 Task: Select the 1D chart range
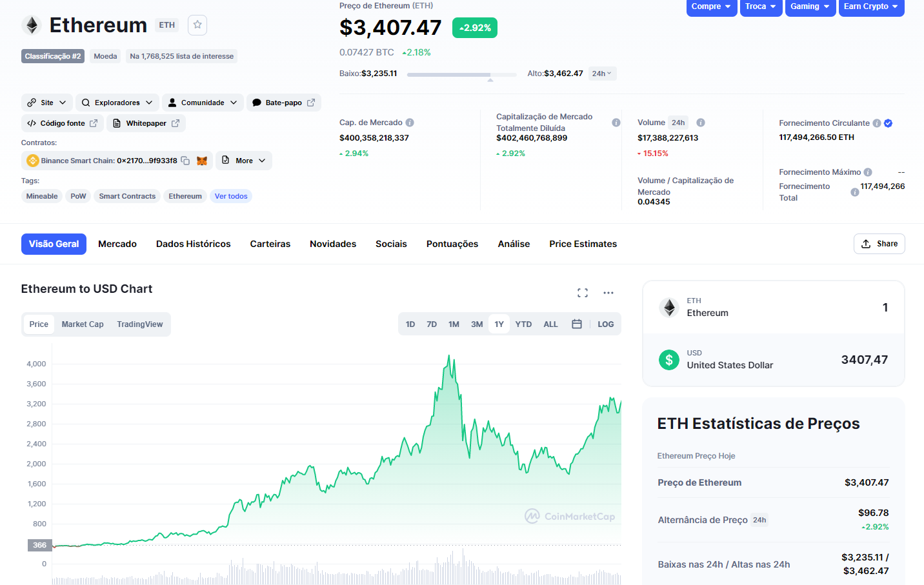[x=410, y=324]
